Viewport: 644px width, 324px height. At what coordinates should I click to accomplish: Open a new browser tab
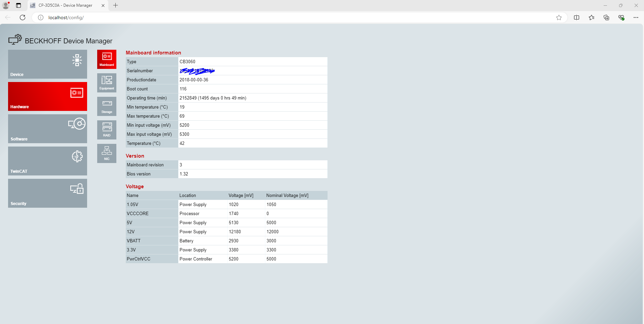click(115, 5)
